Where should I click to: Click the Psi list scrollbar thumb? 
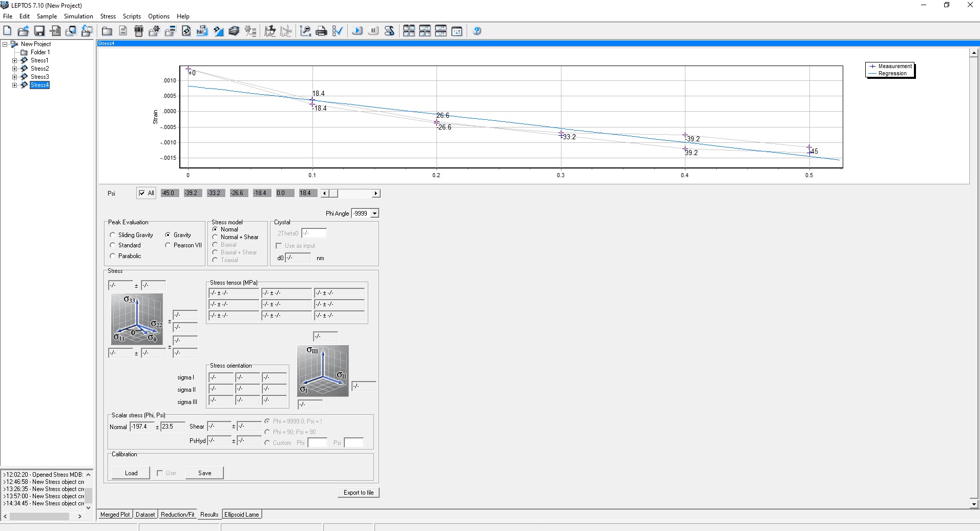(x=333, y=193)
